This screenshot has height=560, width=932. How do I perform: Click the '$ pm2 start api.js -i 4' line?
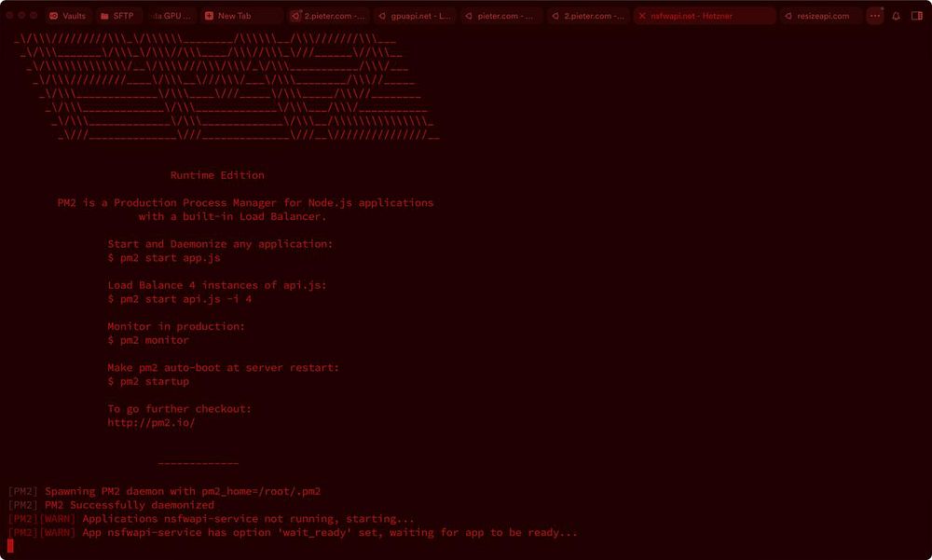pos(180,299)
